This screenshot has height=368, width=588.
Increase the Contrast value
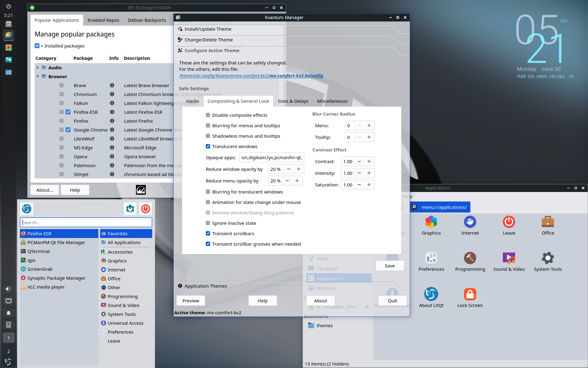(369, 161)
